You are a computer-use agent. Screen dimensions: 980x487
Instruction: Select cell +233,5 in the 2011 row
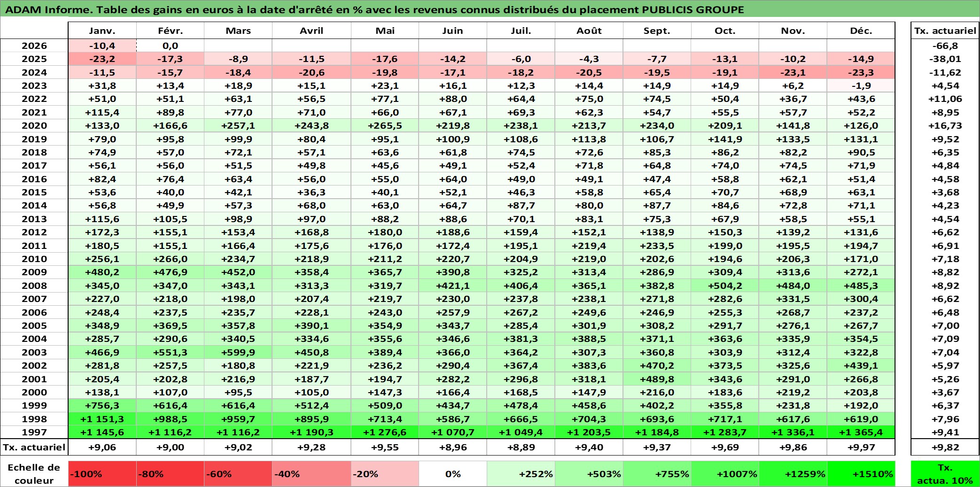[x=657, y=246]
